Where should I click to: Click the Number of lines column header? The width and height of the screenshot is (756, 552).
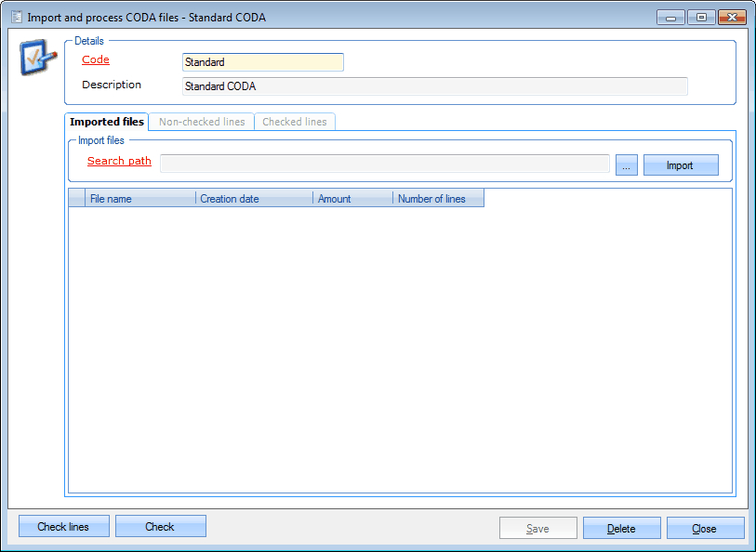(437, 199)
